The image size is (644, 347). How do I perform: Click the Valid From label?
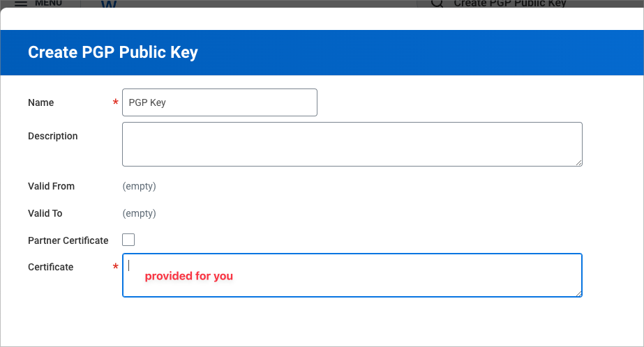pyautogui.click(x=52, y=186)
